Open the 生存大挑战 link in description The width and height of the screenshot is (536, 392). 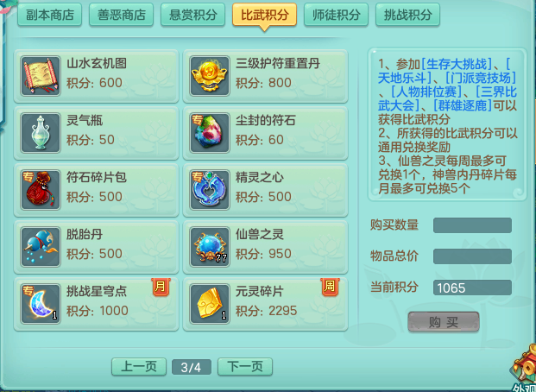[457, 64]
